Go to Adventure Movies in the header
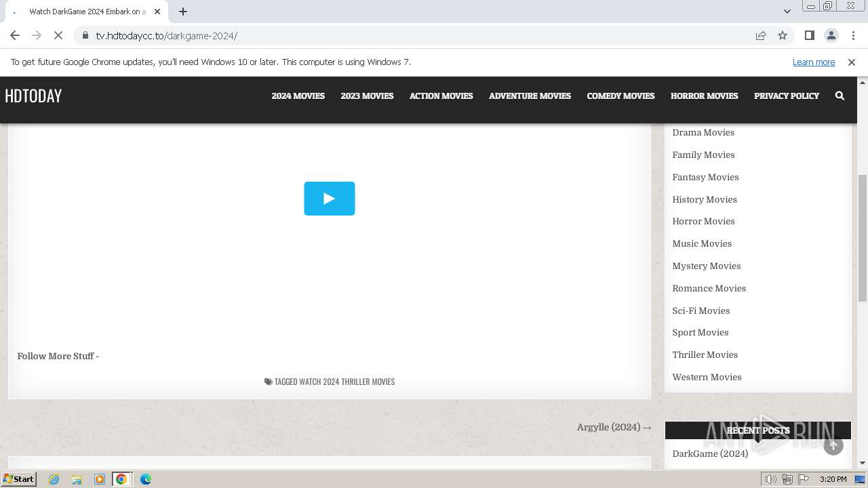This screenshot has width=868, height=488. click(x=530, y=96)
